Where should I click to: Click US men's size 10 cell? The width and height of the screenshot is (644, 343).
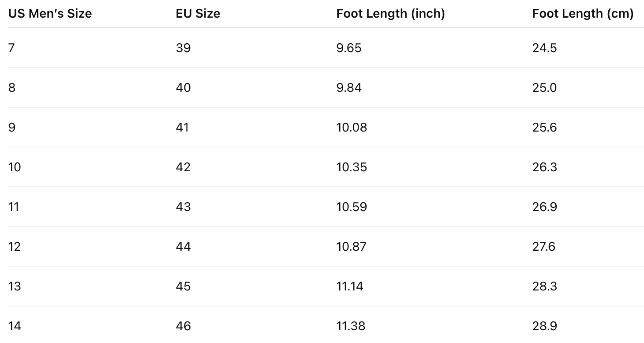coord(14,167)
